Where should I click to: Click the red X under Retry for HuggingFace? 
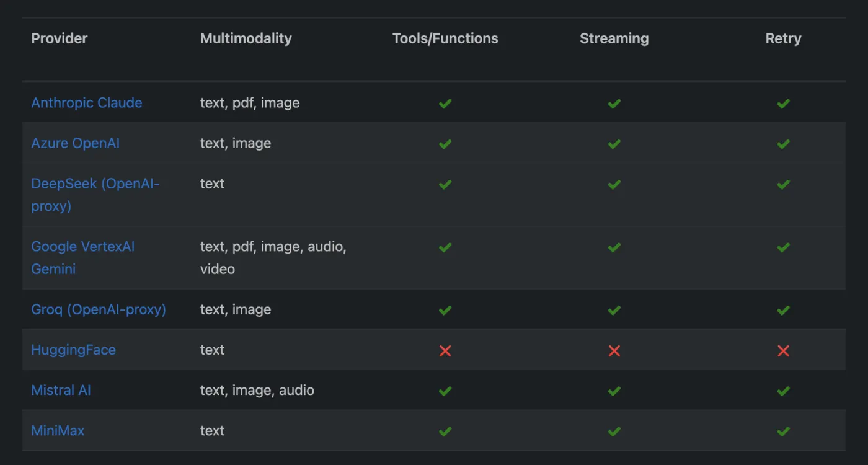(x=783, y=351)
